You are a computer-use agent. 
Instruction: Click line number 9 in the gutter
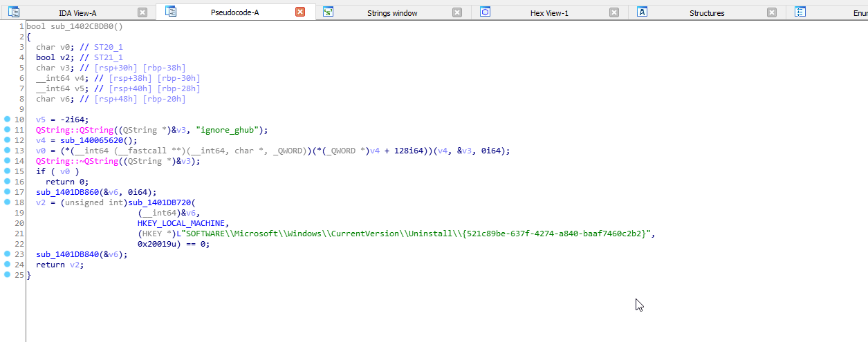(22, 109)
